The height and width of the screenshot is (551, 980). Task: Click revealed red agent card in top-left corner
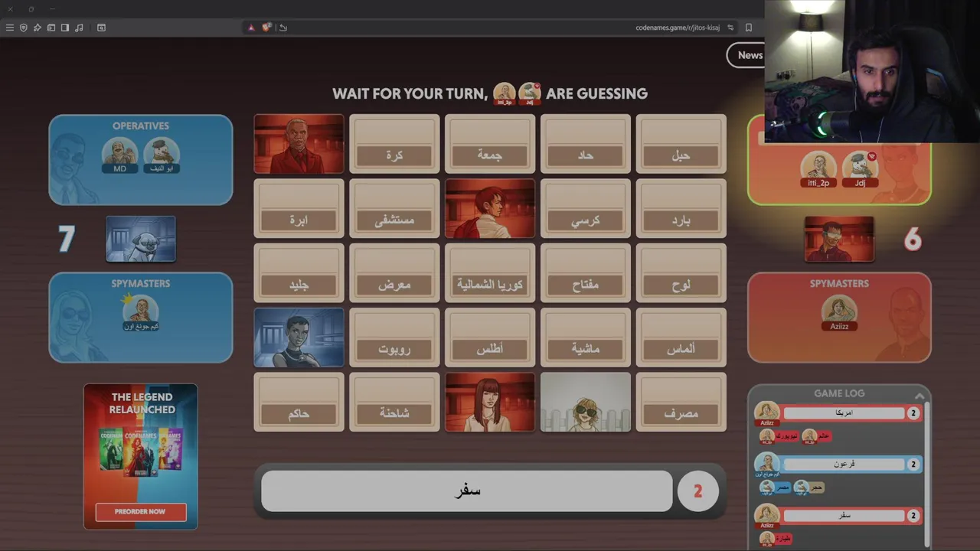tap(299, 145)
